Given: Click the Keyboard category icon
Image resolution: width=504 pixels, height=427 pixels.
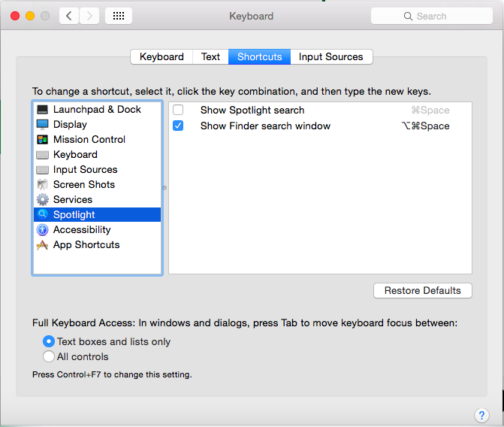Looking at the screenshot, I should click(42, 155).
